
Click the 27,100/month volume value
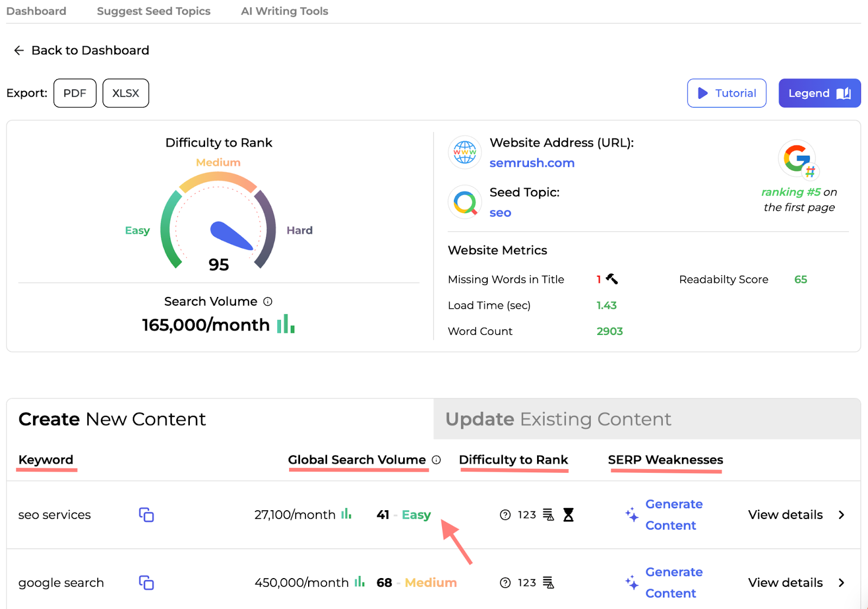[295, 515]
